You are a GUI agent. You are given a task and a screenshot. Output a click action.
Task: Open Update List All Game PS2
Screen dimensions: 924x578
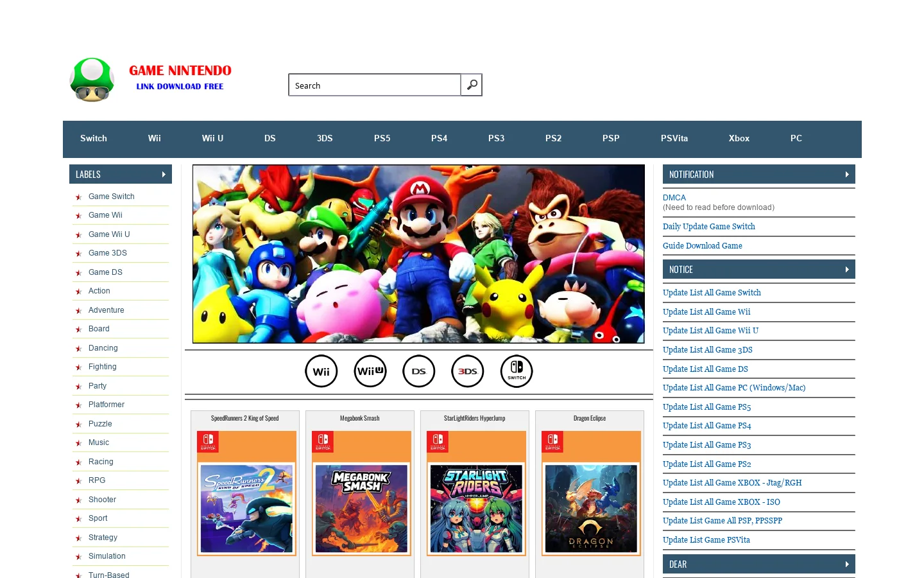pos(707,464)
